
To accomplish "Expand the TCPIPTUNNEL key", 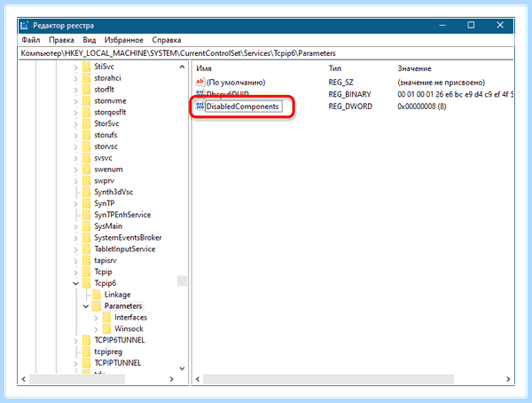I will tap(75, 363).
